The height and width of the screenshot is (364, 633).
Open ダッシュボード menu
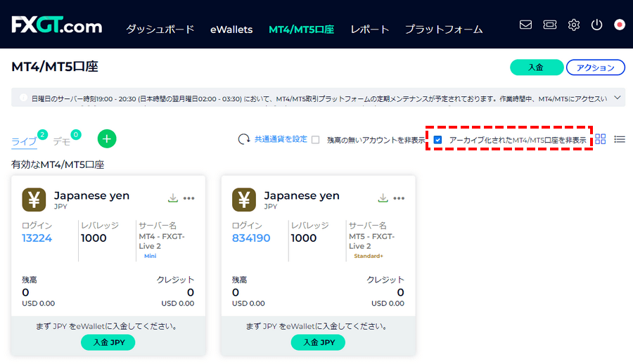(160, 30)
